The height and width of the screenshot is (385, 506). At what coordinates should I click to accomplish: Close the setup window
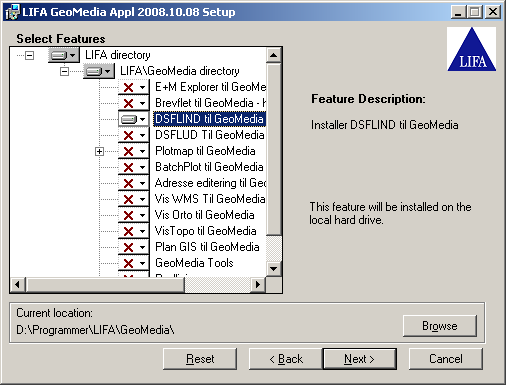[x=493, y=12]
